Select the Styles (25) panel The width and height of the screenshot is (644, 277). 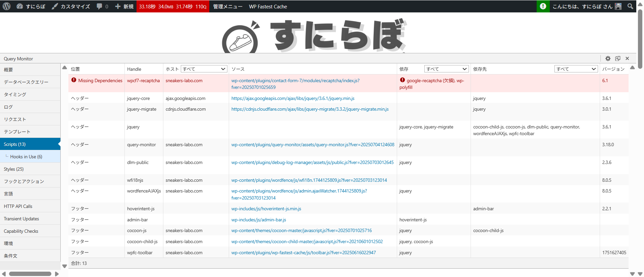(x=30, y=169)
